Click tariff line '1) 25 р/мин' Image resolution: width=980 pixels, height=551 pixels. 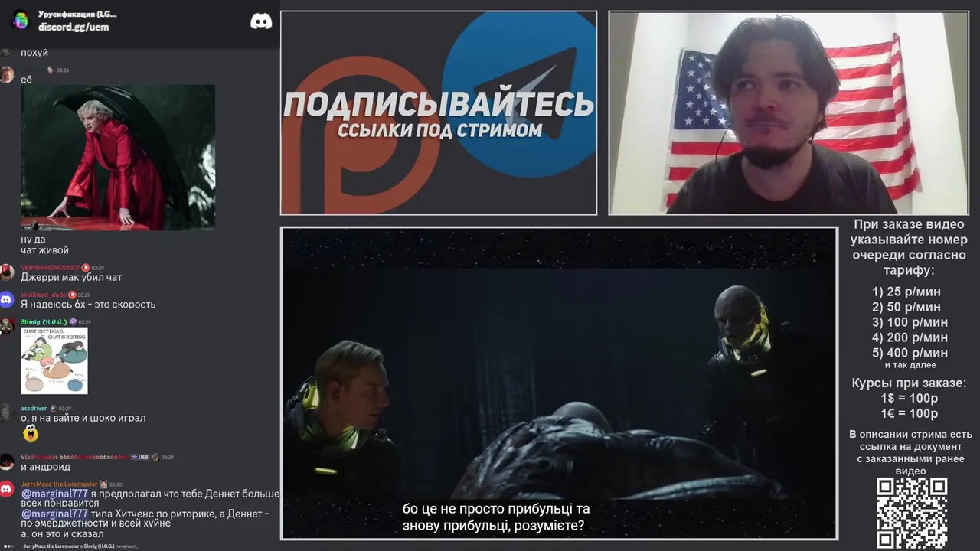[x=906, y=292]
